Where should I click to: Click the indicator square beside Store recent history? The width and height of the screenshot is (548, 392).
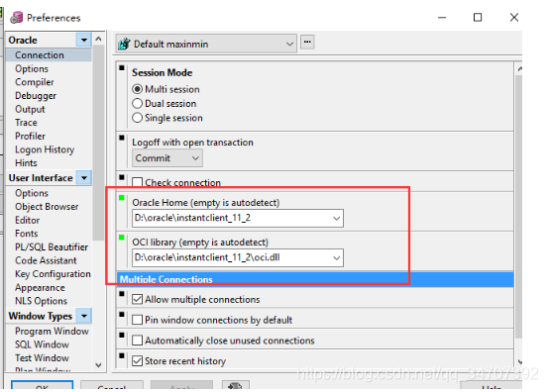122,355
